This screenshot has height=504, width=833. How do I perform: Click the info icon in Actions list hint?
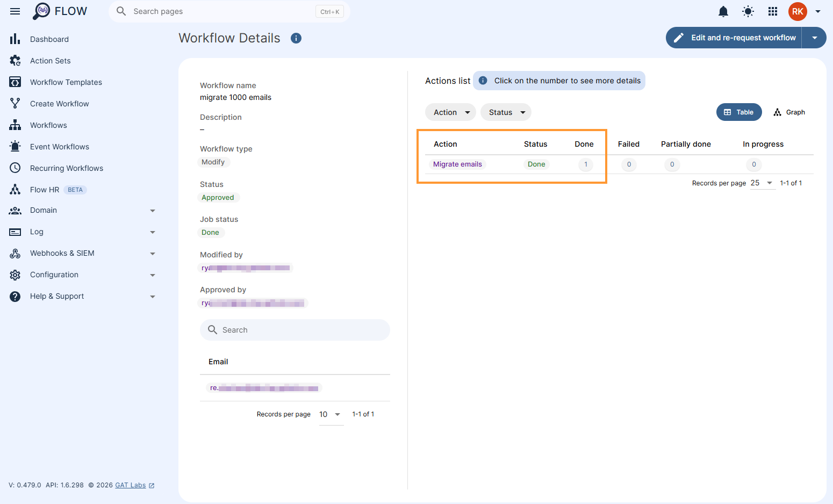tap(483, 81)
